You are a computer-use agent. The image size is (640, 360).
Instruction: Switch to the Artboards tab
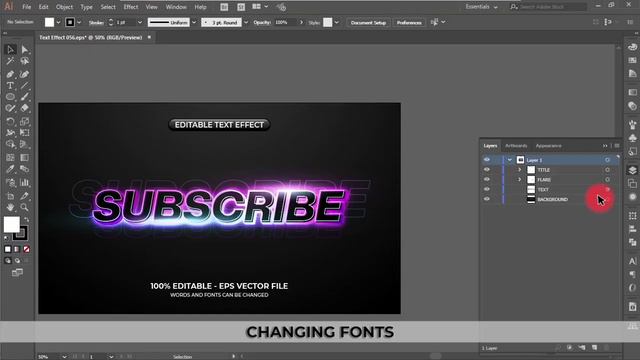click(516, 146)
